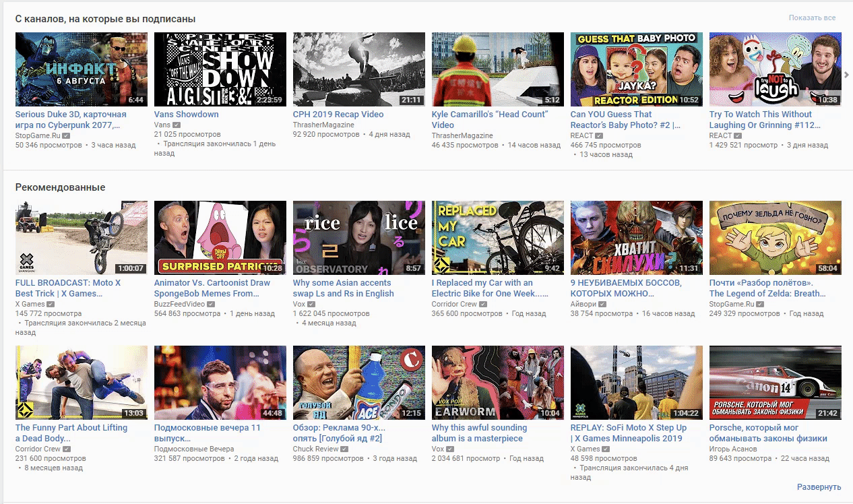The width and height of the screenshot is (853, 504).
Task: Open the Surprised Patrick video thumbnail
Action: [220, 238]
